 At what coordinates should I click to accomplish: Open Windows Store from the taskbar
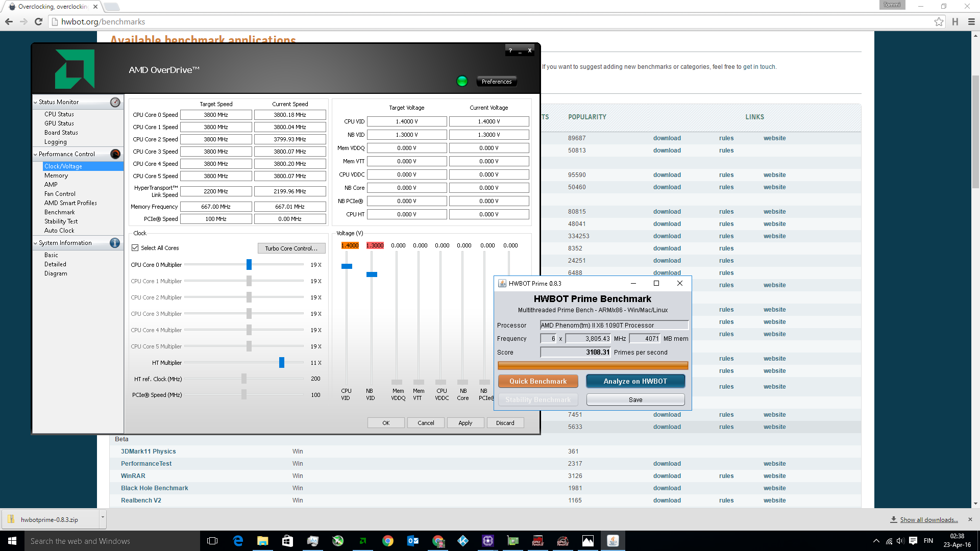pyautogui.click(x=287, y=541)
